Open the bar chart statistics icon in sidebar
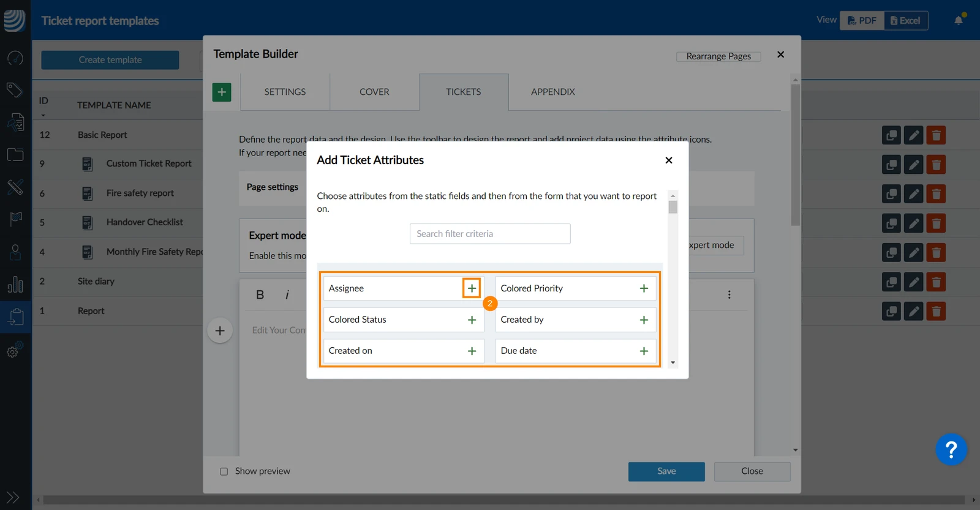Image resolution: width=980 pixels, height=510 pixels. [x=15, y=284]
